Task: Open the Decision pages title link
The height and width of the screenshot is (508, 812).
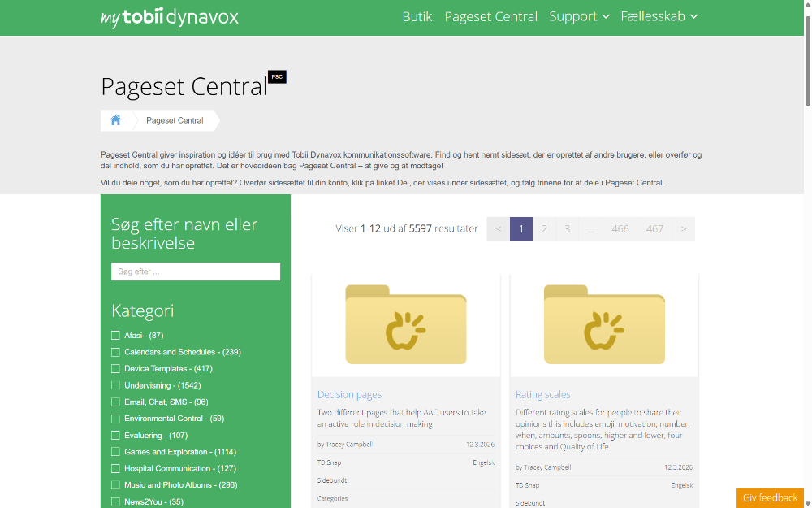Action: click(x=349, y=395)
